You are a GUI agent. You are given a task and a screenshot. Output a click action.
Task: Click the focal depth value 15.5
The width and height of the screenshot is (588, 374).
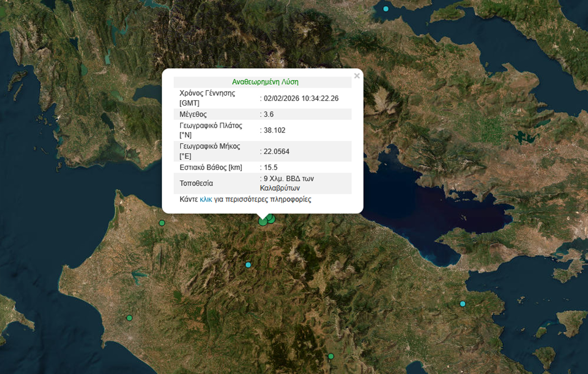270,167
